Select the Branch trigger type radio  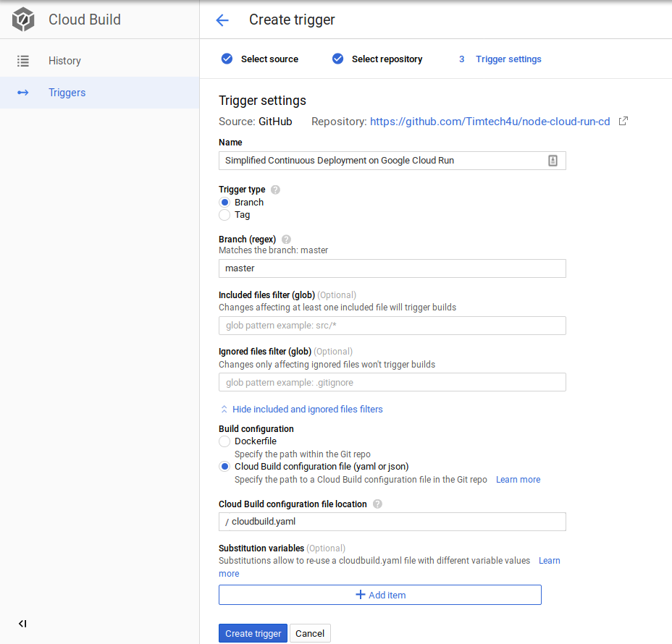click(x=224, y=202)
